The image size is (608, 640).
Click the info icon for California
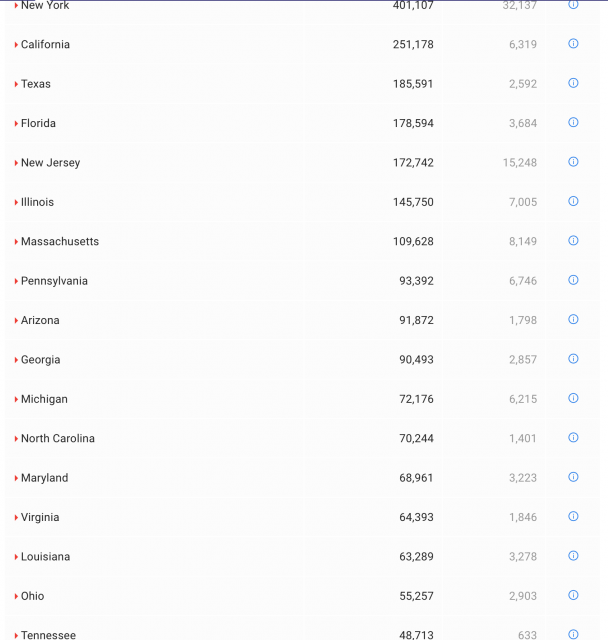click(x=573, y=44)
